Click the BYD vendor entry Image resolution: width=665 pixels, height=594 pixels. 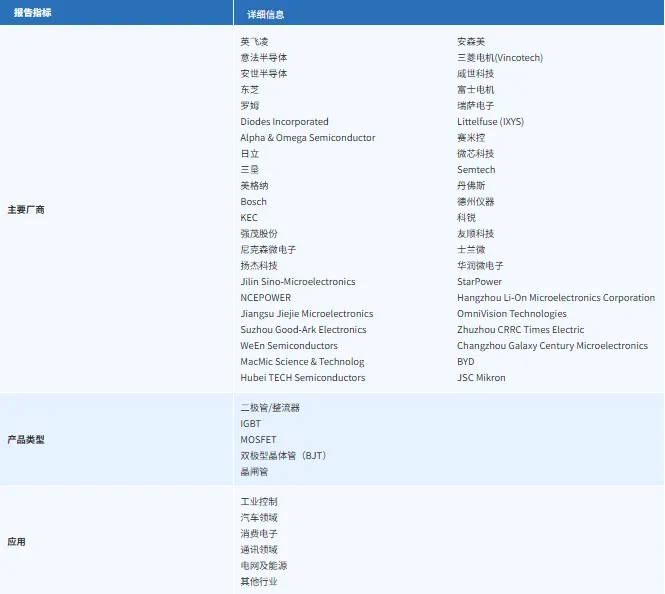pyautogui.click(x=466, y=362)
